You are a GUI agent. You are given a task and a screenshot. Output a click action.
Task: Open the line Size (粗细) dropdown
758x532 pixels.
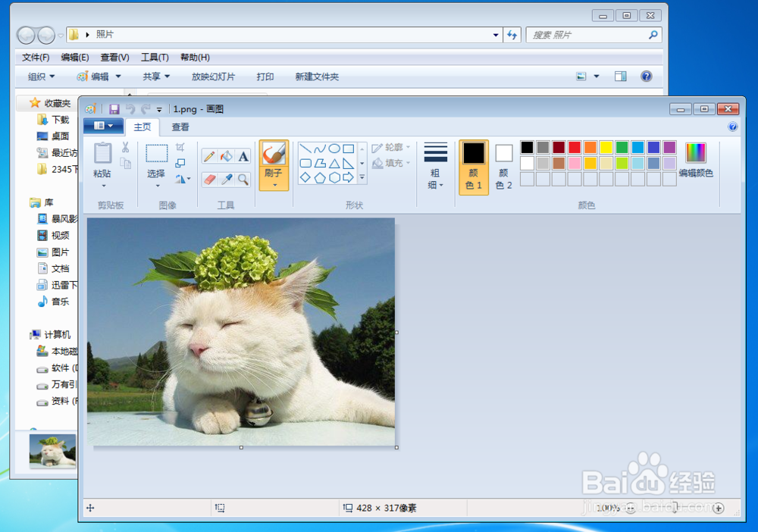[436, 166]
